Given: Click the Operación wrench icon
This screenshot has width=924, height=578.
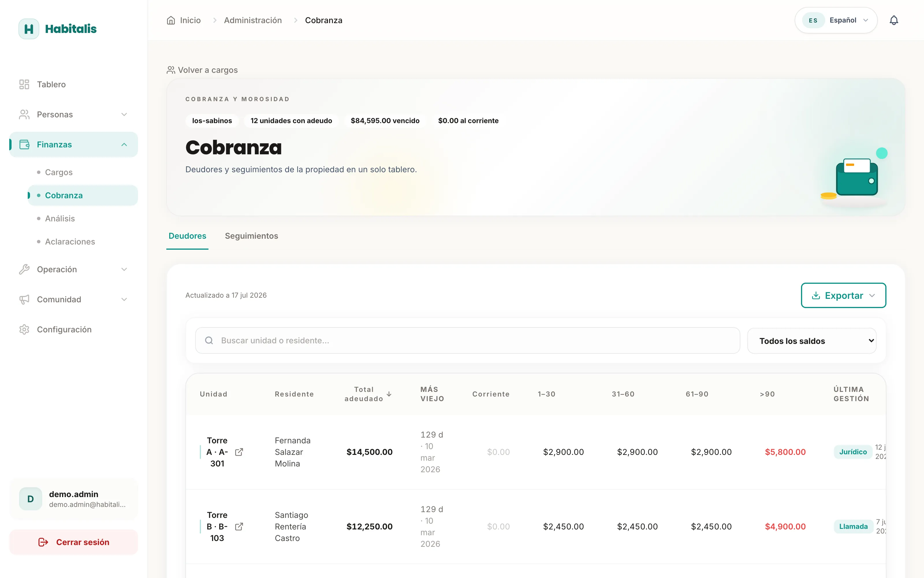Looking at the screenshot, I should 24,270.
